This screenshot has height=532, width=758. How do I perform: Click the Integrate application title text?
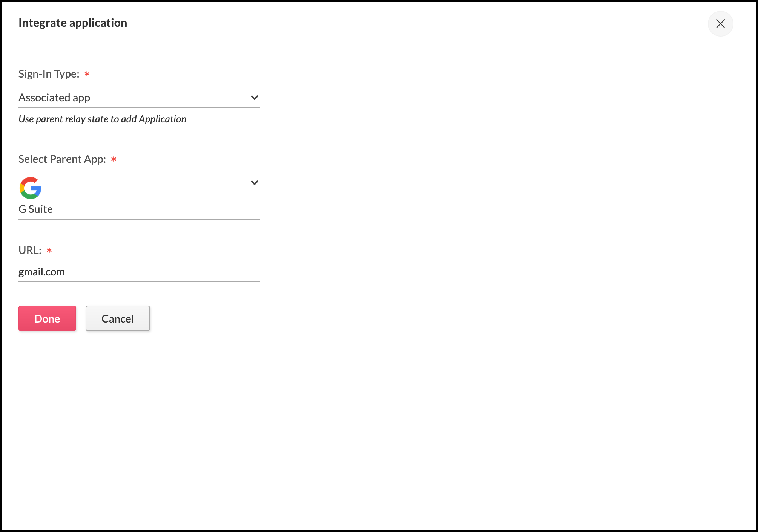(x=73, y=23)
